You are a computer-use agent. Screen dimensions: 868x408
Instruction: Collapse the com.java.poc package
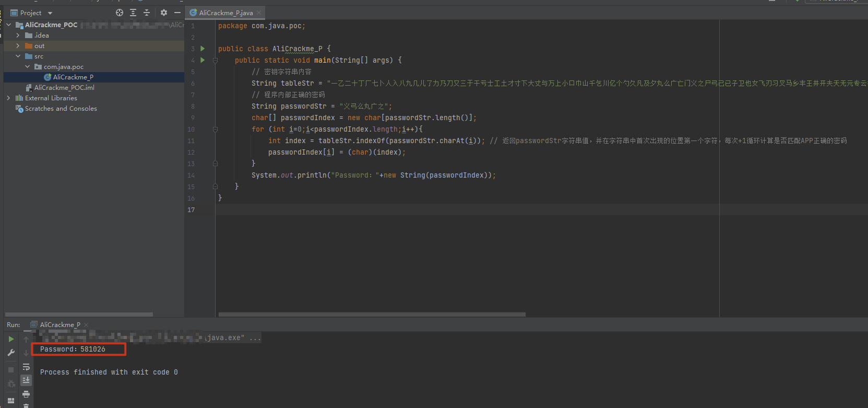[x=28, y=66]
